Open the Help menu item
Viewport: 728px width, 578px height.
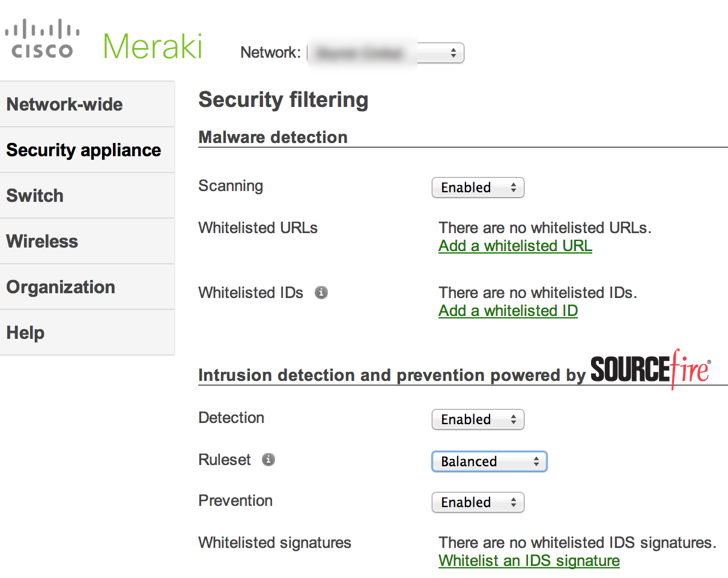point(25,333)
